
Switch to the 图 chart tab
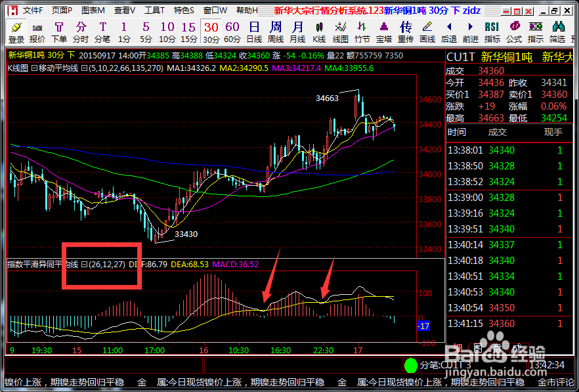[477, 348]
